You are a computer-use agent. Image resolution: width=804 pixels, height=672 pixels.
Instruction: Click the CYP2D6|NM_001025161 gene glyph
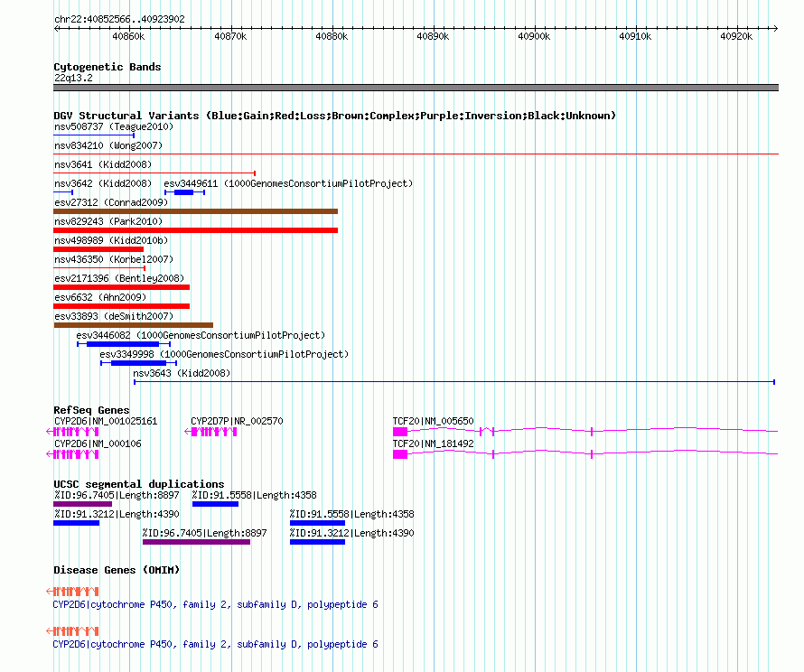point(72,432)
